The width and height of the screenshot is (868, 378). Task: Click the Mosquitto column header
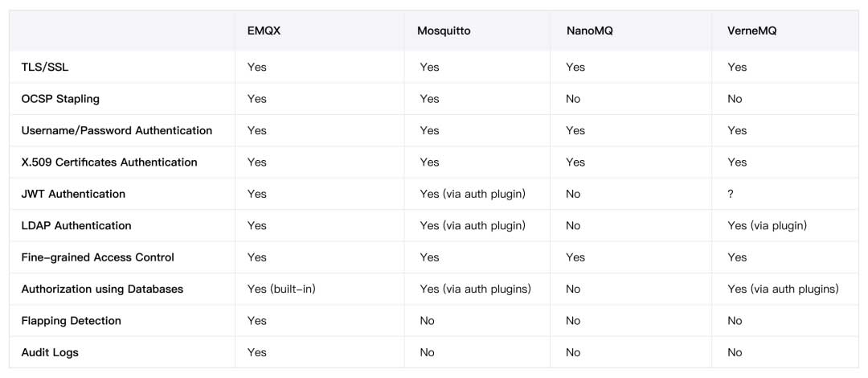[x=444, y=31]
